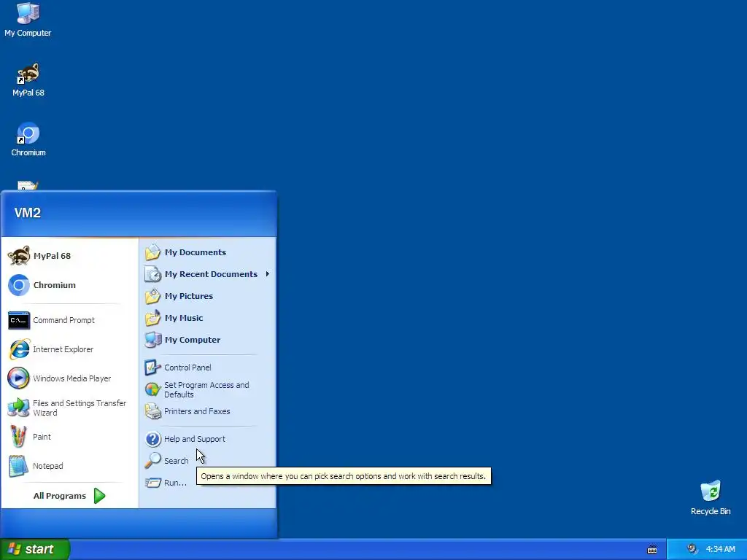
Task: Expand the My Recent Documents submenu arrow
Action: coord(268,274)
